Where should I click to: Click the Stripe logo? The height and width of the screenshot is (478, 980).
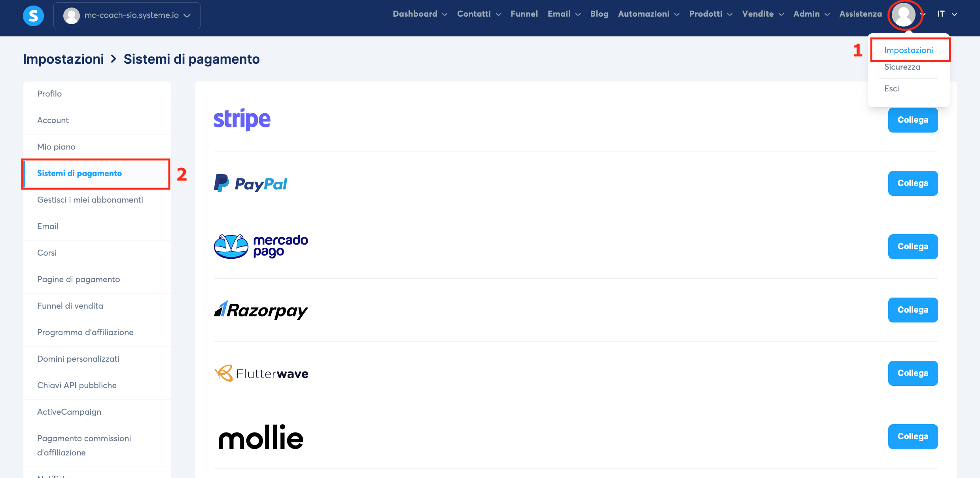click(x=242, y=119)
